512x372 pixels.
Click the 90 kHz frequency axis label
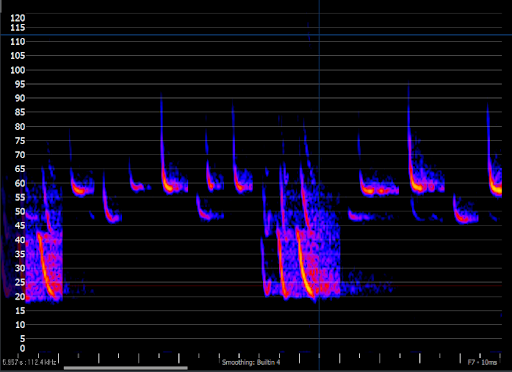click(20, 98)
